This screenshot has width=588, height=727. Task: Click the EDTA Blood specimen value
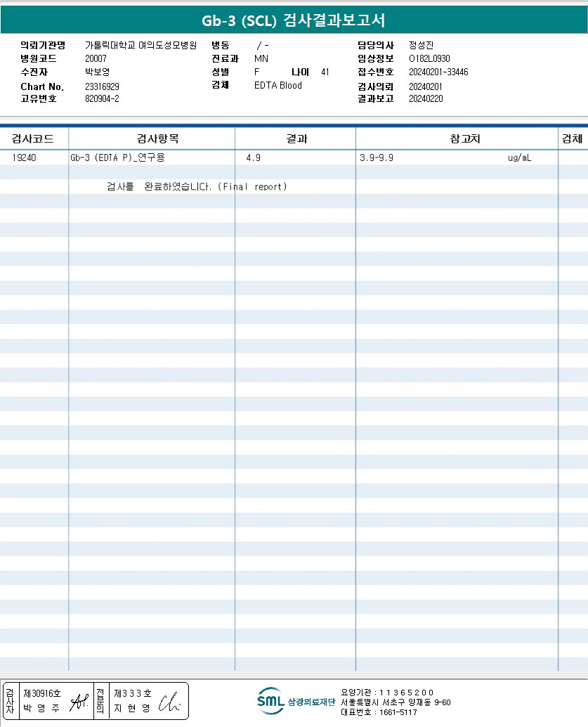[277, 86]
